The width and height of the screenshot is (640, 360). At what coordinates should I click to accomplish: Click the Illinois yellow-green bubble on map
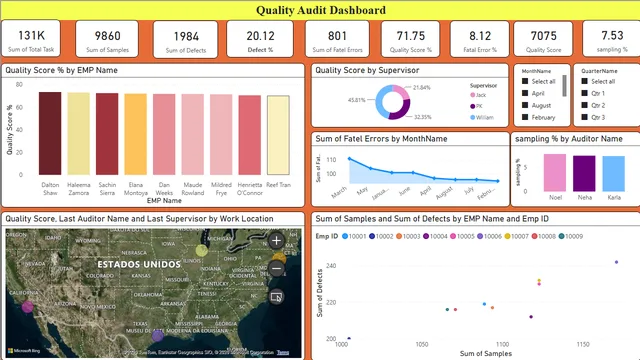pyautogui.click(x=201, y=250)
